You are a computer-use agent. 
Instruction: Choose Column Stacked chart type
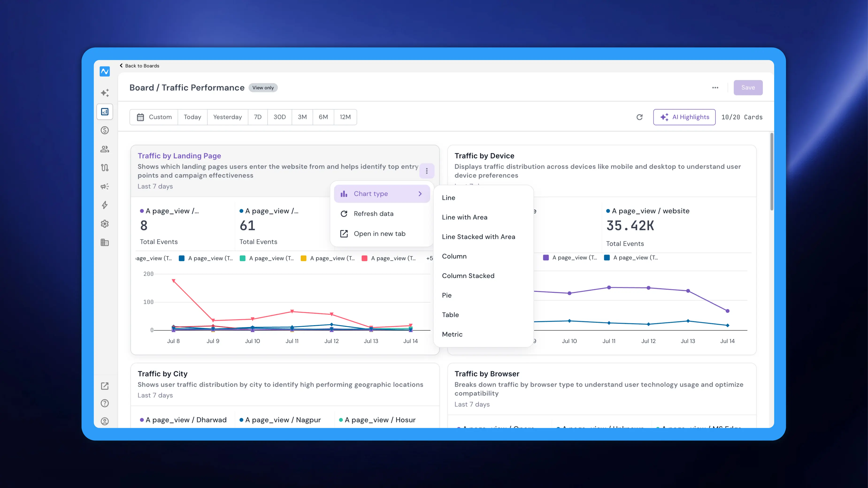point(483,276)
